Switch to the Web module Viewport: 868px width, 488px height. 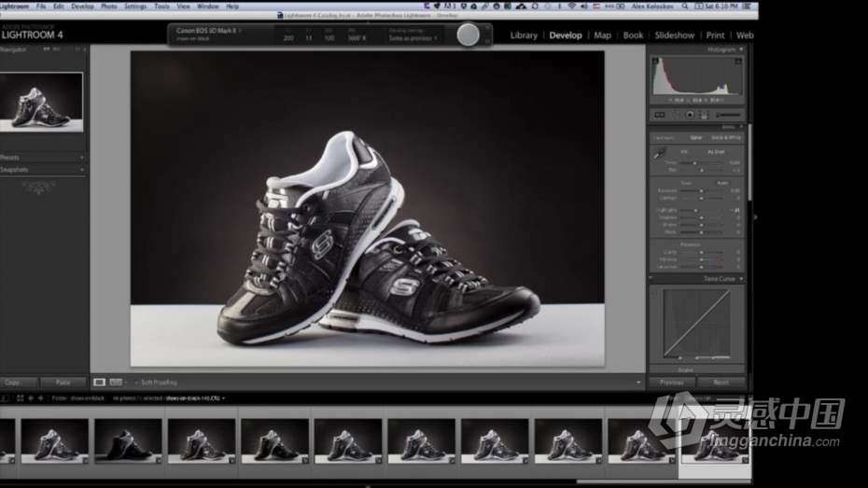coord(745,35)
